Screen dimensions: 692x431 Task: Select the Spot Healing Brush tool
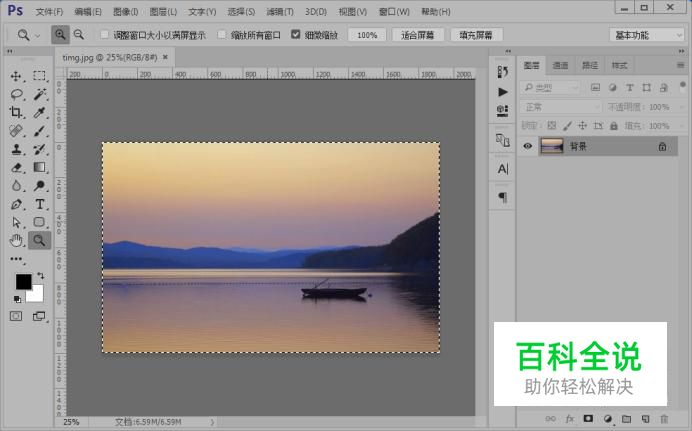point(16,131)
